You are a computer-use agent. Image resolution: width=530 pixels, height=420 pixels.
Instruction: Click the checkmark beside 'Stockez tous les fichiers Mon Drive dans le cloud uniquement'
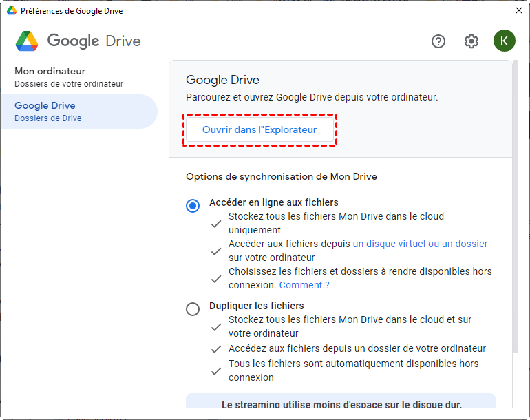(x=216, y=223)
